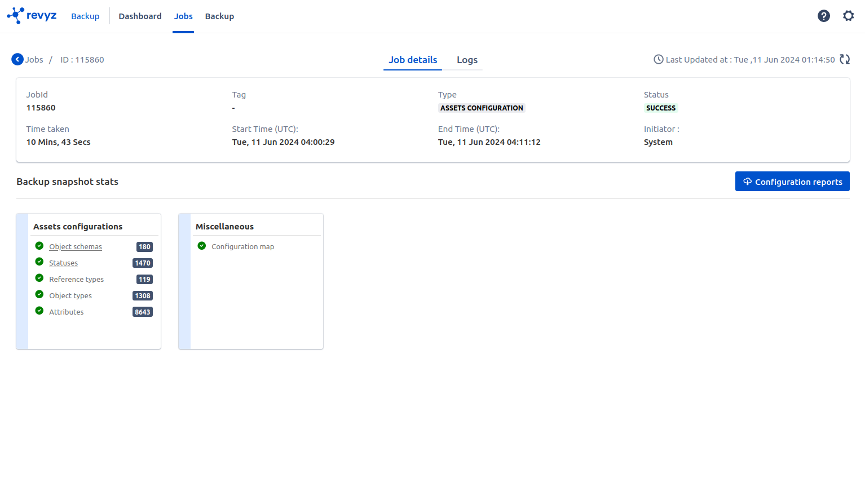This screenshot has width=865, height=504.
Task: Open the Object schemas link
Action: coord(76,247)
